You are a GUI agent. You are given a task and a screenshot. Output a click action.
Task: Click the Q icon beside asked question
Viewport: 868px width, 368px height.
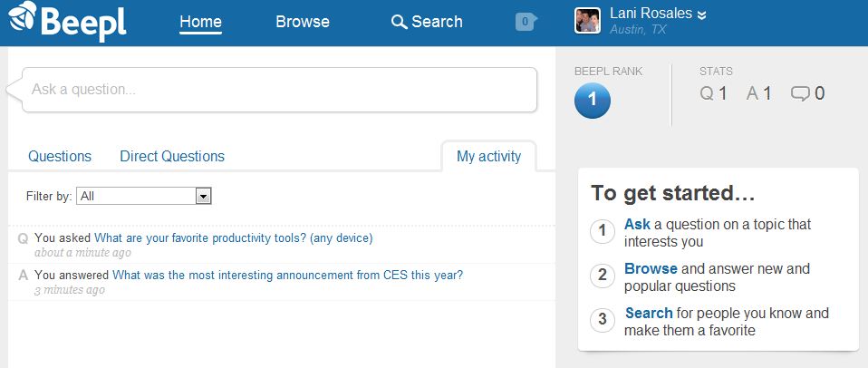(x=23, y=238)
